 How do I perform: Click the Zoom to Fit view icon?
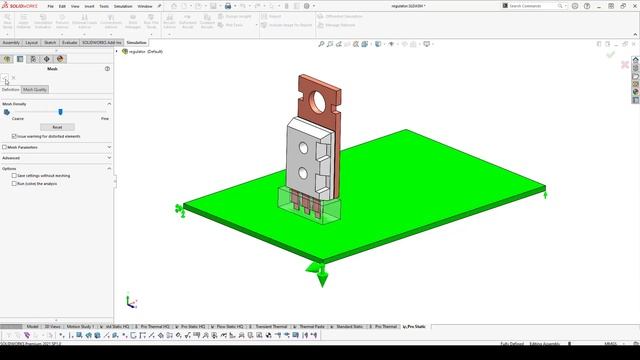pyautogui.click(x=321, y=44)
